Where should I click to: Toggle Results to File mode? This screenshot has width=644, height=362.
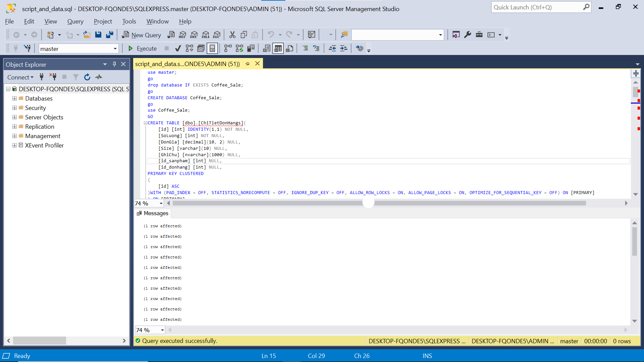(x=289, y=49)
